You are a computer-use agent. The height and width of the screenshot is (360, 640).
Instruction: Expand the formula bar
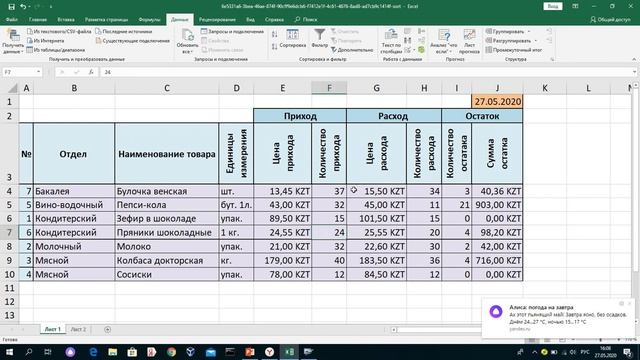click(x=634, y=72)
